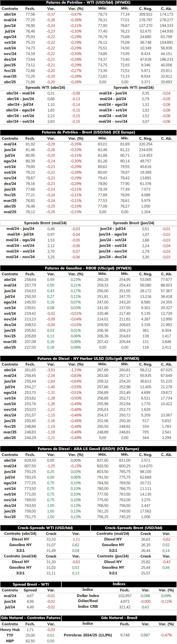177x644 pixels.
Task: Click the Spreads WTI (abr/24) heading
Action: click(x=45, y=87)
